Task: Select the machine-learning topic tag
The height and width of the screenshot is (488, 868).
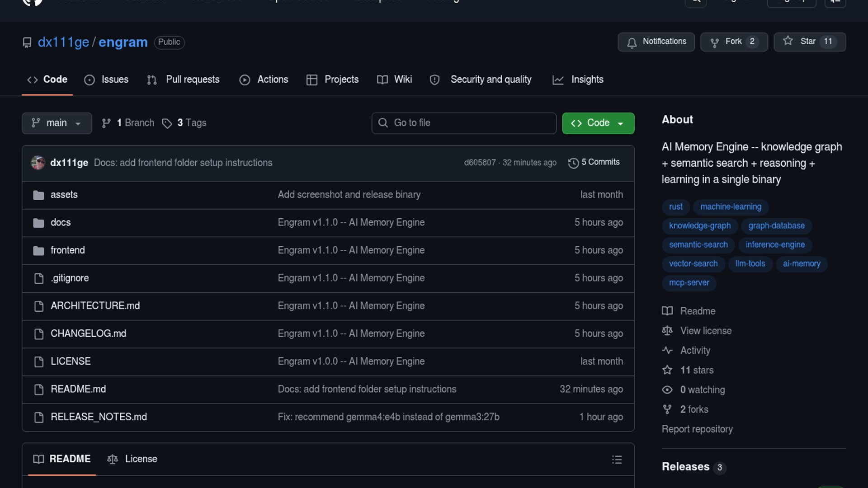Action: pyautogui.click(x=731, y=207)
